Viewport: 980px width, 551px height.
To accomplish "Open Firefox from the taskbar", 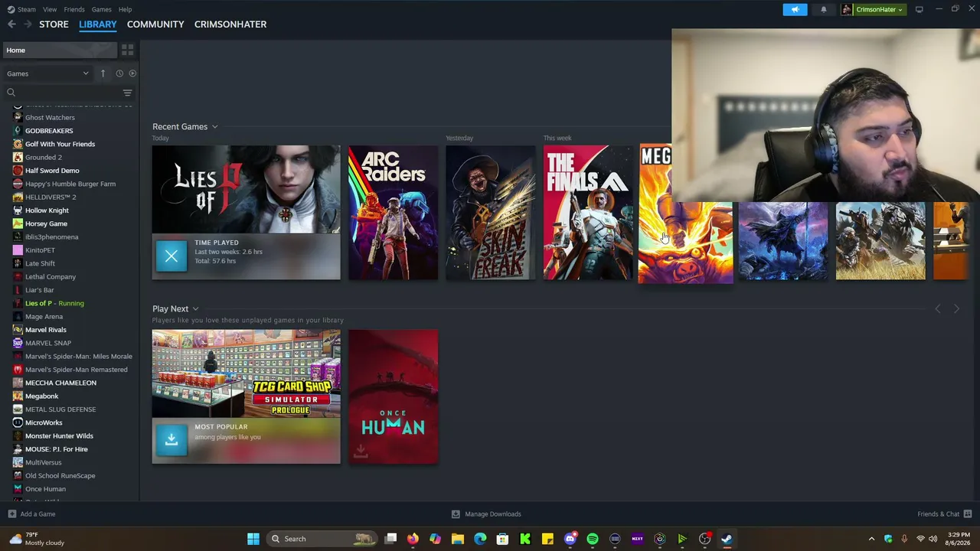I will [x=413, y=539].
